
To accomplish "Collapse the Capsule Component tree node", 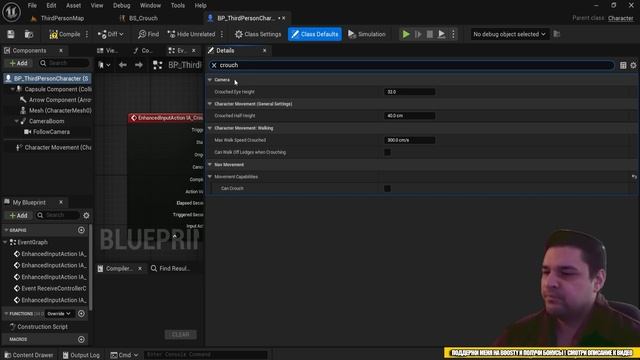I will click(13, 89).
